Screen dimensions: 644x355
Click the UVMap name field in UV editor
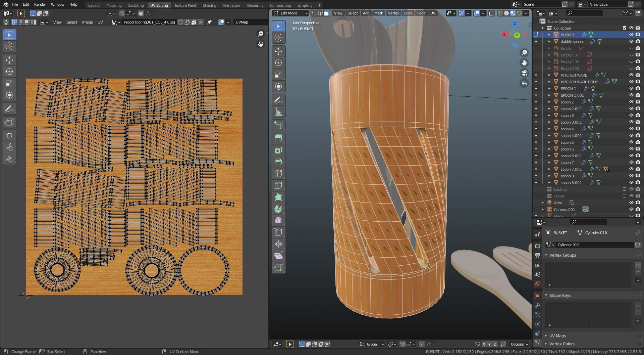point(251,22)
